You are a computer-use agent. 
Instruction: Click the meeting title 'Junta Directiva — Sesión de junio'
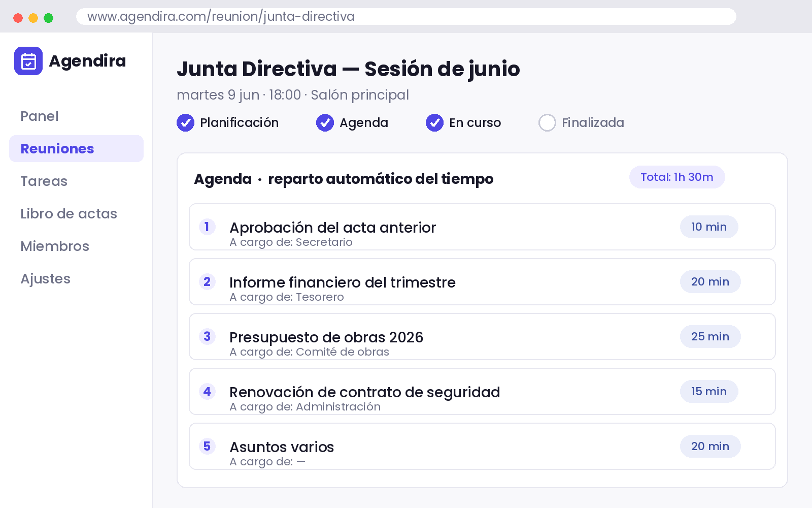348,69
